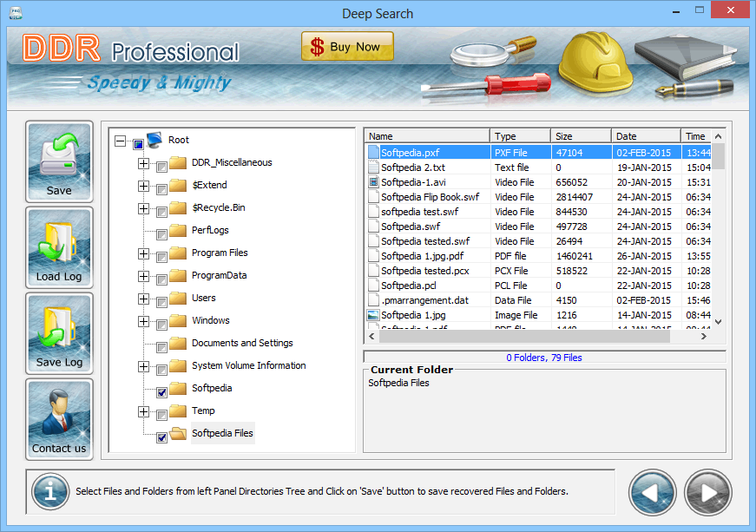Viewport: 756px width, 532px height.
Task: Click the Windows folder icon
Action: point(178,320)
